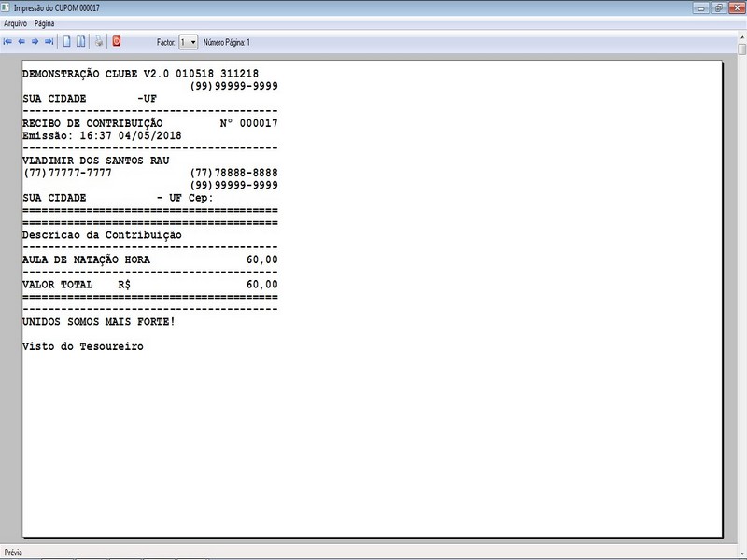Click the Número Página label
747x560 pixels.
[x=227, y=42]
